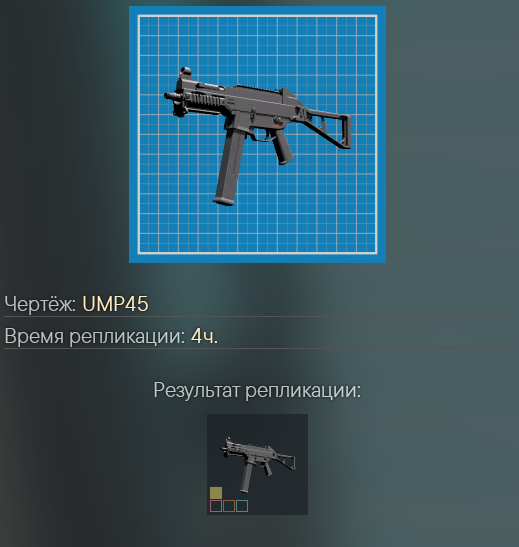The height and width of the screenshot is (547, 519).
Task: Click the UMP45 name text
Action: [115, 304]
